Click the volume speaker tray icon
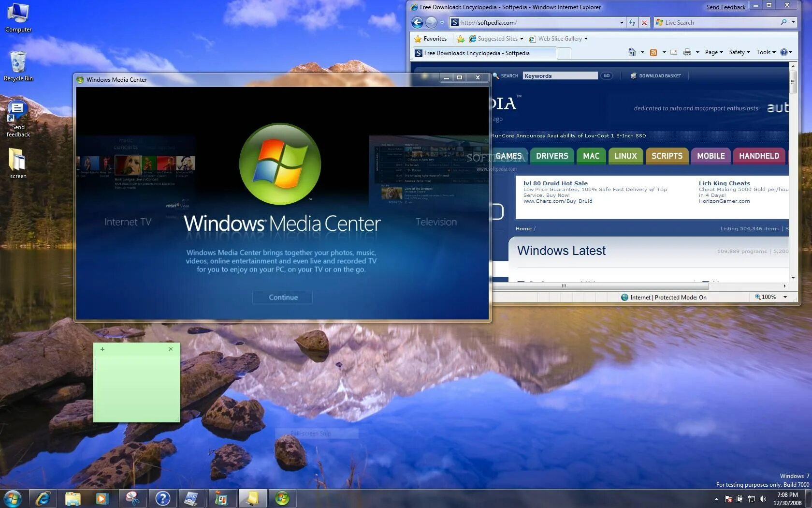The height and width of the screenshot is (508, 812). click(x=763, y=499)
